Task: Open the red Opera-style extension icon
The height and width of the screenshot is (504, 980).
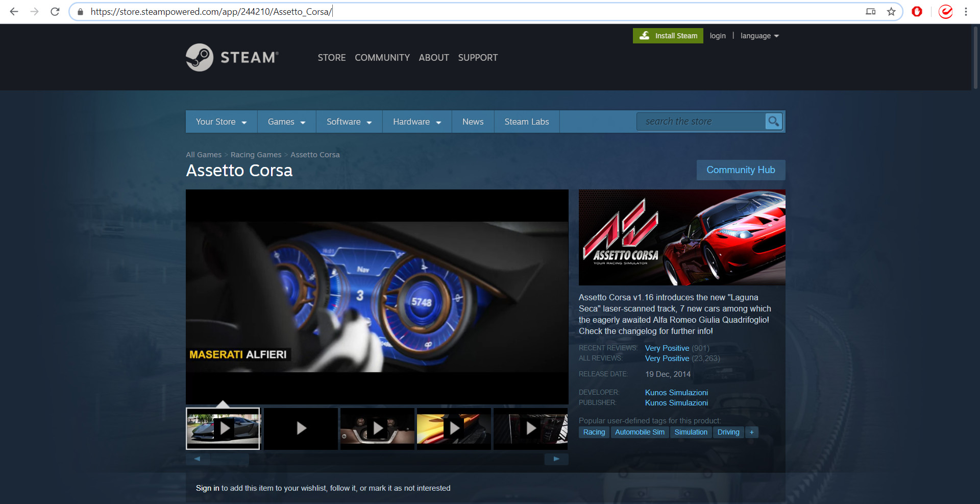Action: click(917, 11)
